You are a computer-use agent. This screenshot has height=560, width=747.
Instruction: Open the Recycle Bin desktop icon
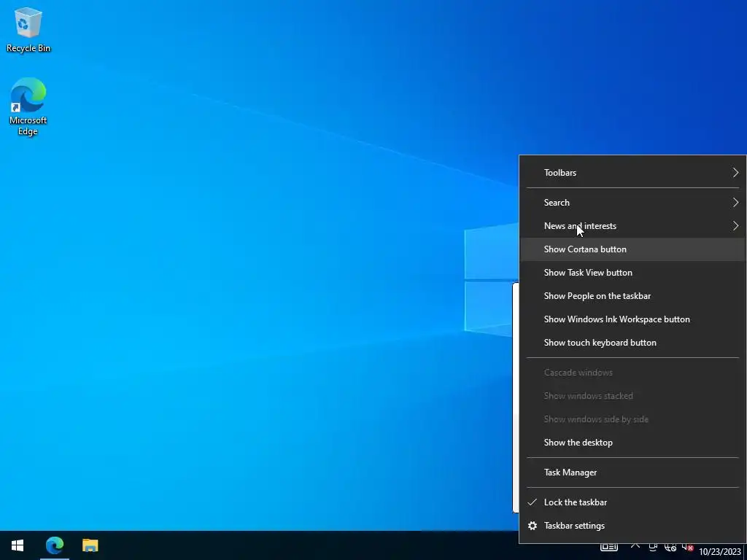(x=28, y=29)
